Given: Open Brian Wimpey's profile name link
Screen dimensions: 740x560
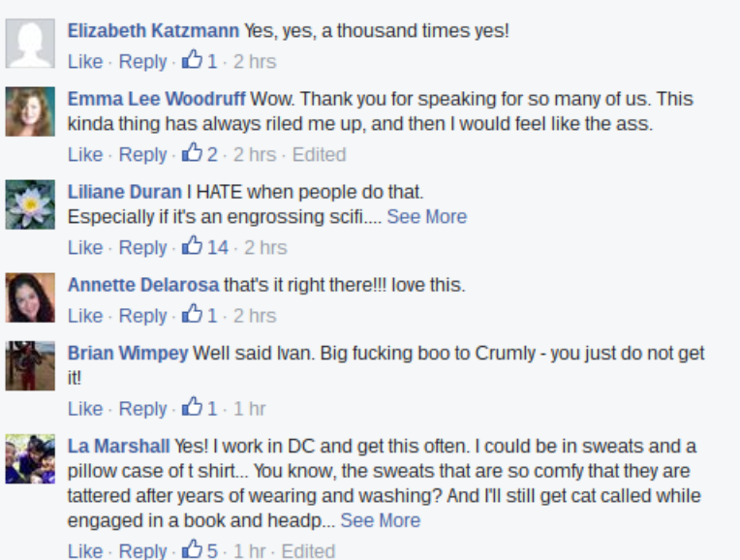Looking at the screenshot, I should coord(128,354).
